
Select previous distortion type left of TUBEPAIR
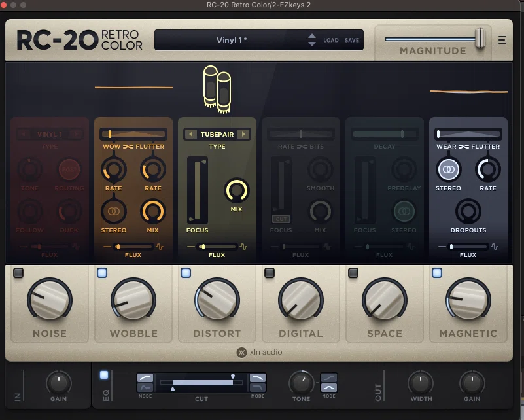pyautogui.click(x=190, y=134)
